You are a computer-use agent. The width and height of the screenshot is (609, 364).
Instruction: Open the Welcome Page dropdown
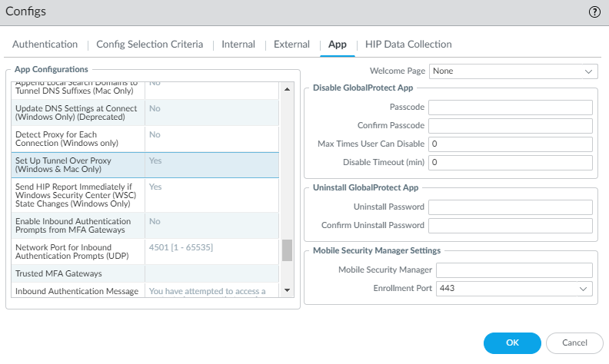(x=513, y=71)
